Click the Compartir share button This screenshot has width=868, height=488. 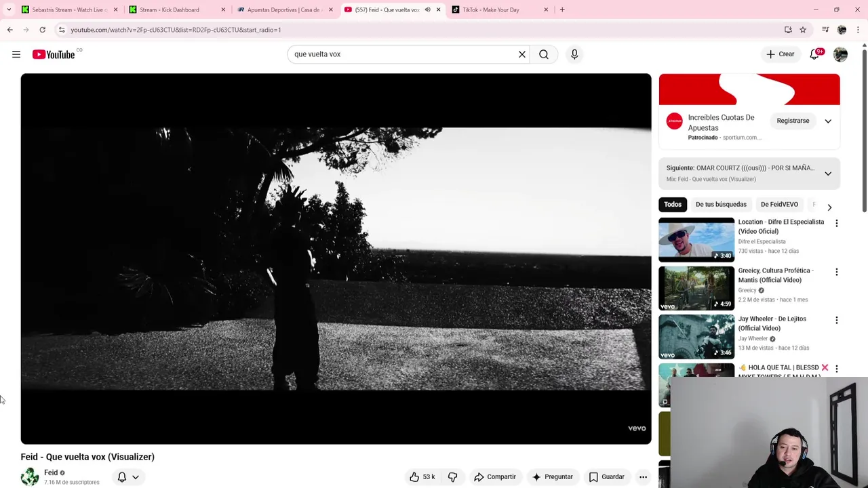[x=495, y=477]
